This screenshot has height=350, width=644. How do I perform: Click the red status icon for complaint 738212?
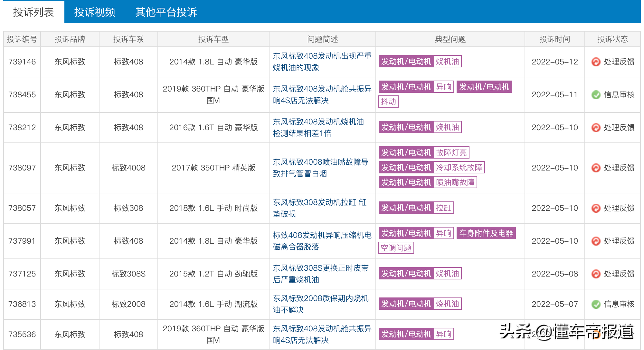tap(596, 128)
